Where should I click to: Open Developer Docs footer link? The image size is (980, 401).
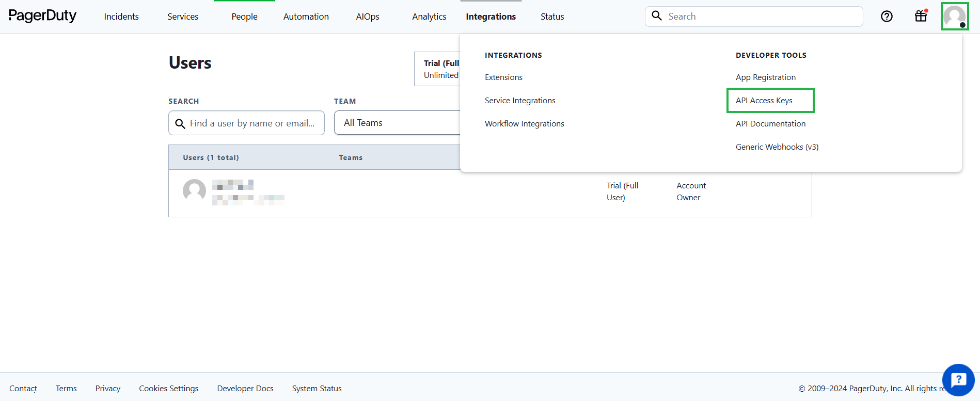pyautogui.click(x=245, y=389)
